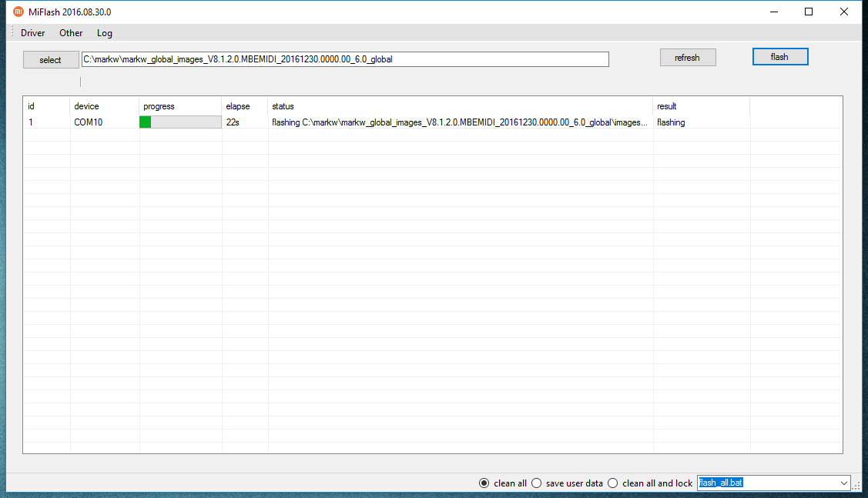
Task: Maximize the MiFlash window
Action: (x=809, y=12)
